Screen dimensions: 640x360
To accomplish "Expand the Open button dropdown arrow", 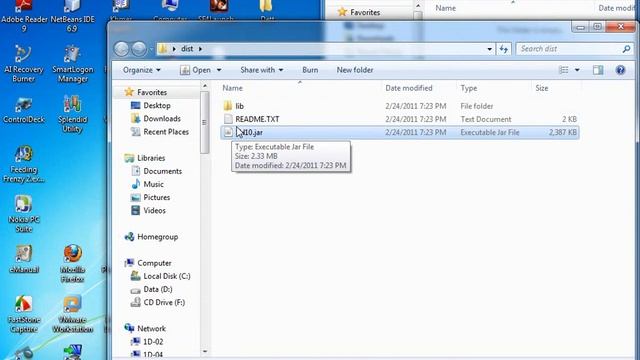I will point(219,70).
